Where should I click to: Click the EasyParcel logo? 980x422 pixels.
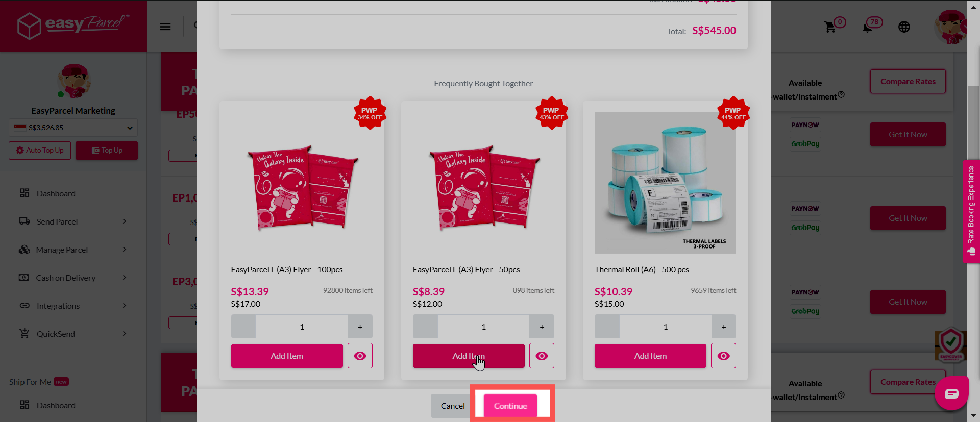[x=73, y=26]
